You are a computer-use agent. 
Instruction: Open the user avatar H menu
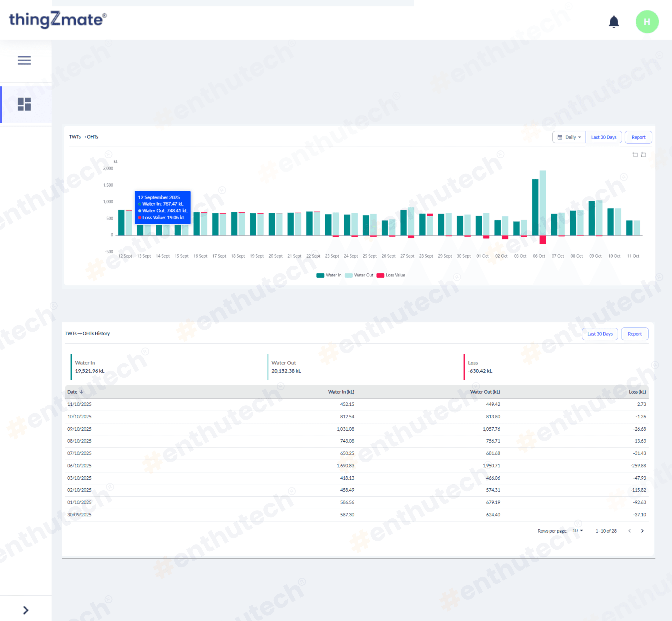[x=647, y=22]
